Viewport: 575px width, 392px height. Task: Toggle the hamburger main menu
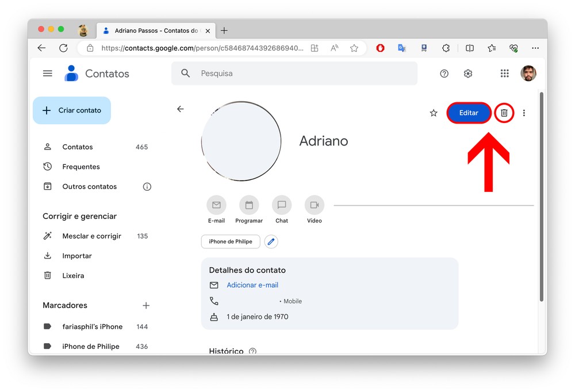coord(48,74)
